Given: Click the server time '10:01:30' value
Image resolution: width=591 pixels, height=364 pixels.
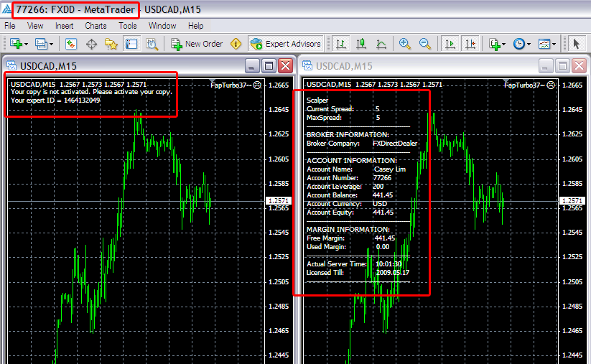Looking at the screenshot, I should (388, 263).
